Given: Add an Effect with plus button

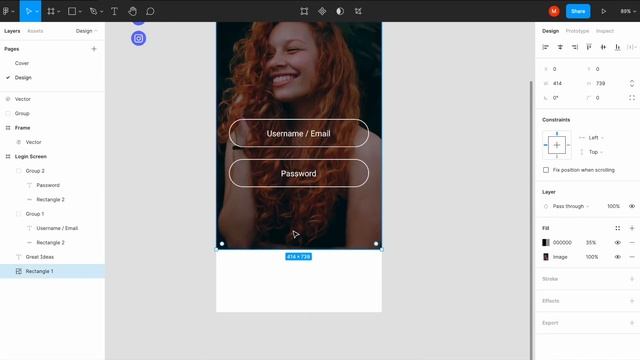Looking at the screenshot, I should pos(632,301).
